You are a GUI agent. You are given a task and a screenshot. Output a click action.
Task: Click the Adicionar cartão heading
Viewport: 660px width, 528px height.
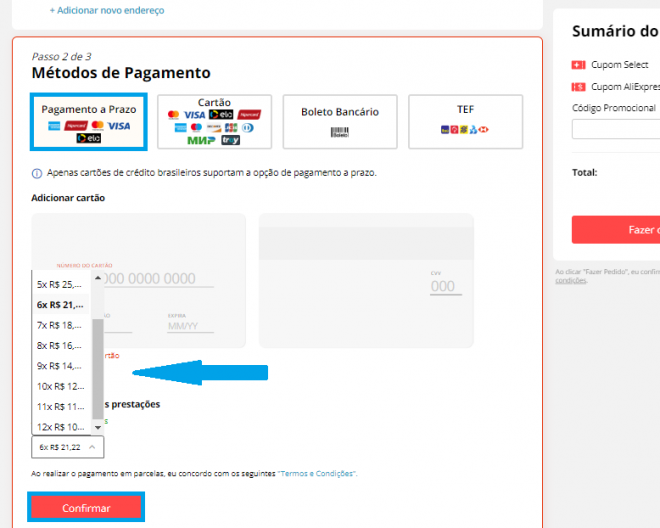[68, 197]
